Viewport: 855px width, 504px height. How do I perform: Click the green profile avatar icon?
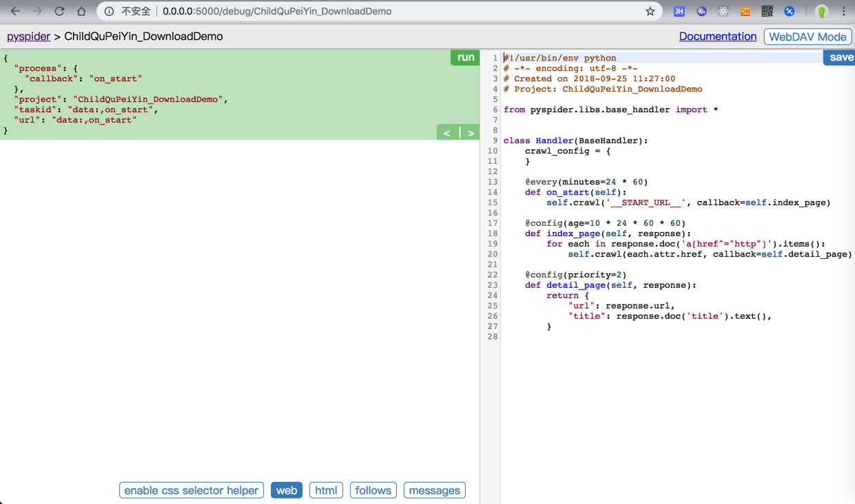[821, 11]
